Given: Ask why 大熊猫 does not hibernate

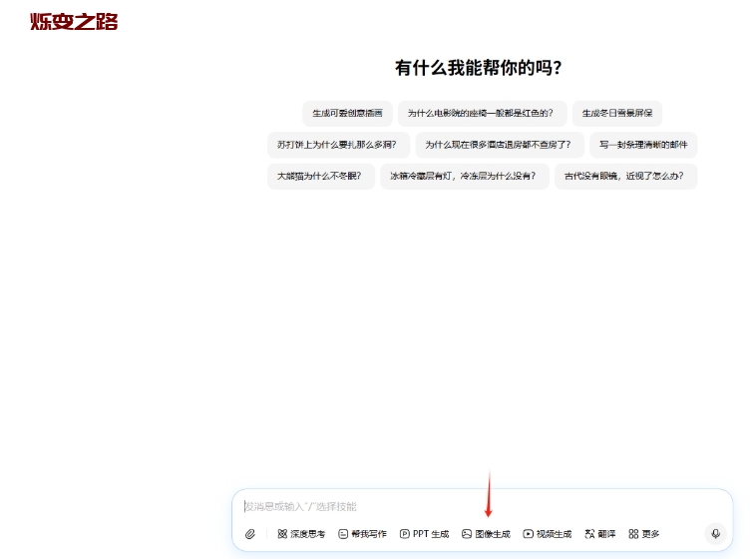Looking at the screenshot, I should [320, 177].
